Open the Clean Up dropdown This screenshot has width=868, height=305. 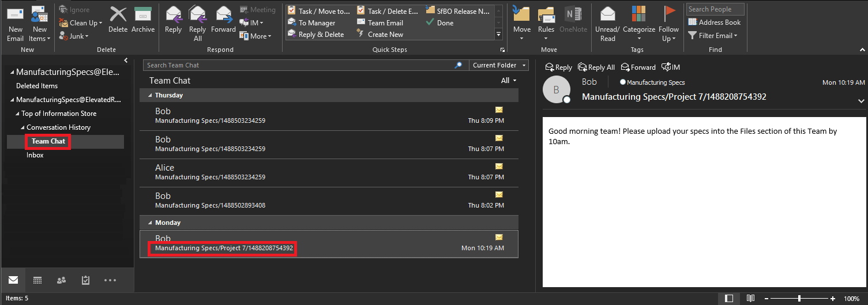(x=81, y=23)
